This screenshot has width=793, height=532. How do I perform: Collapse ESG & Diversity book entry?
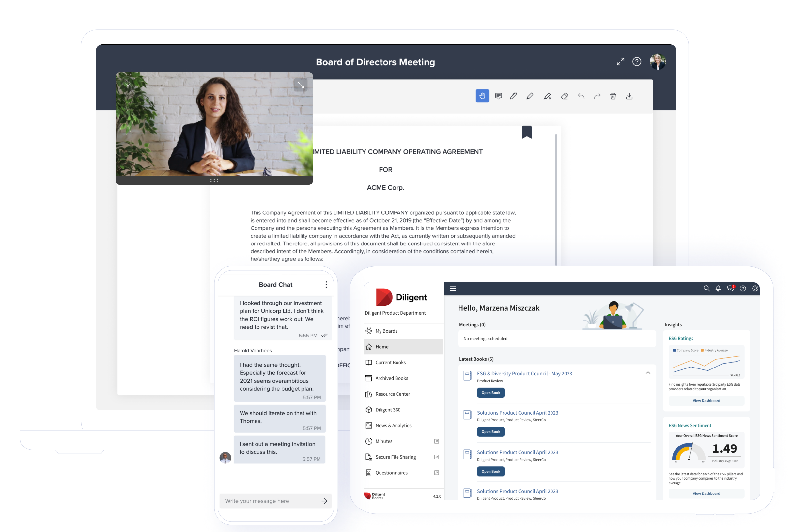click(648, 373)
